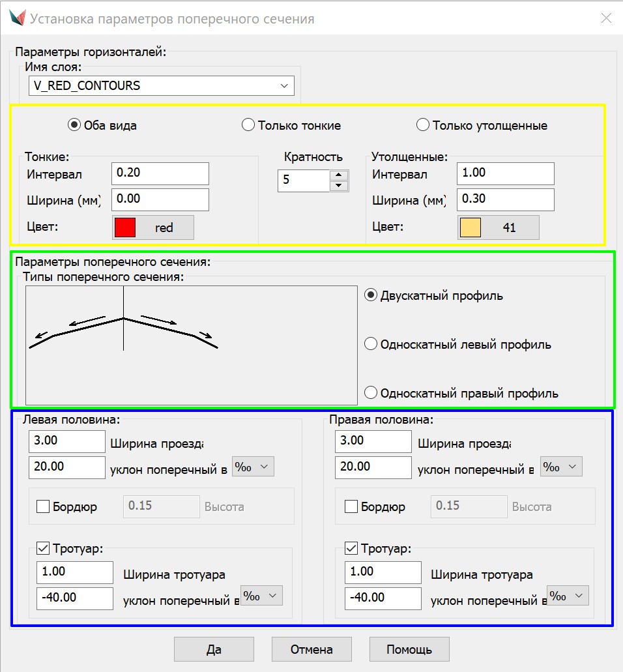Open help with the 'Помощь' button

click(409, 649)
